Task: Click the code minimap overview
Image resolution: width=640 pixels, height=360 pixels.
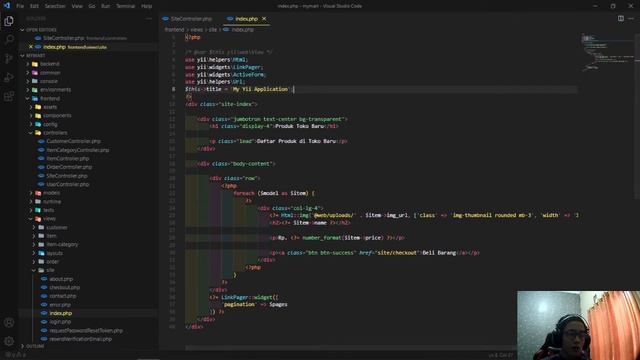Action: pyautogui.click(x=607, y=53)
